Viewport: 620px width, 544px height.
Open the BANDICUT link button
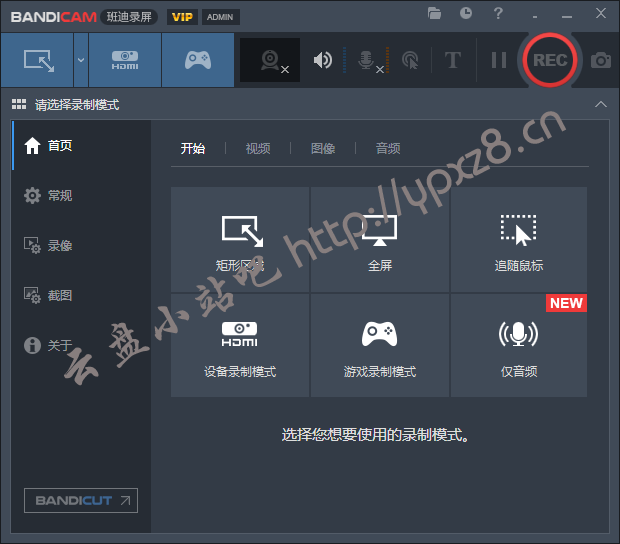81,501
